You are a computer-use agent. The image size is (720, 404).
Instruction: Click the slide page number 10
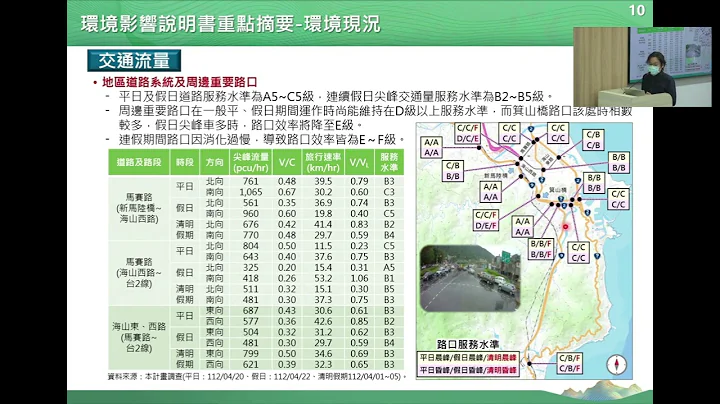tap(636, 10)
